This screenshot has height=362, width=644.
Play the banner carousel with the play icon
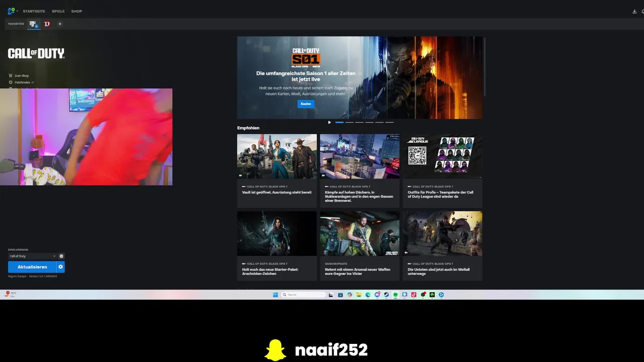click(x=330, y=122)
